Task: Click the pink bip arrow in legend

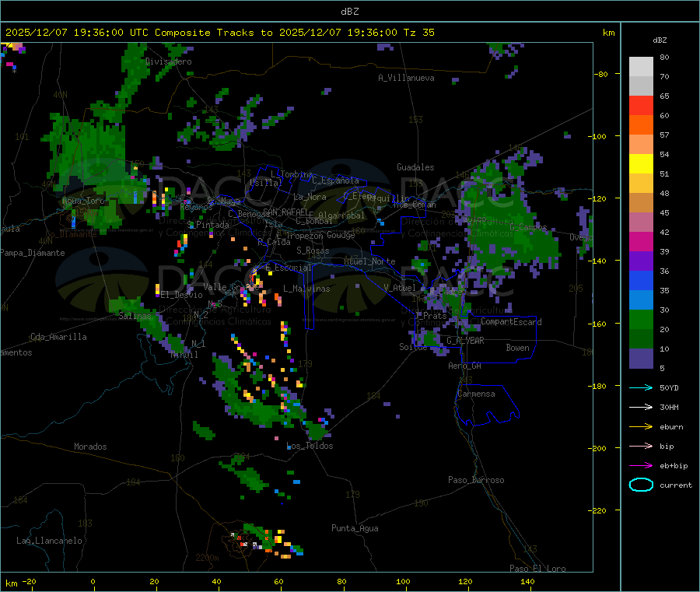Action: click(x=641, y=446)
